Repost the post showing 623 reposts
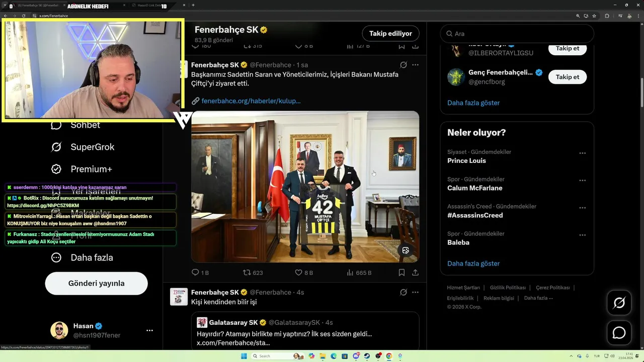Image resolution: width=644 pixels, height=362 pixels. pos(253,273)
